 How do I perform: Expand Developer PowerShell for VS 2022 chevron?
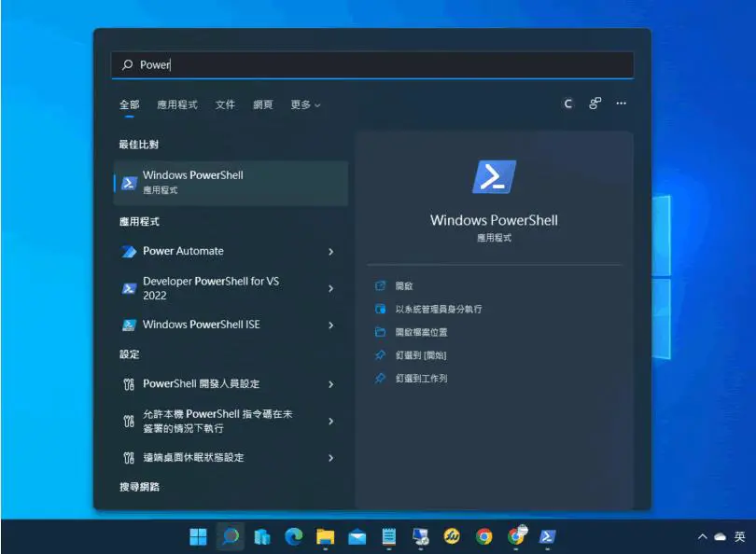(330, 288)
